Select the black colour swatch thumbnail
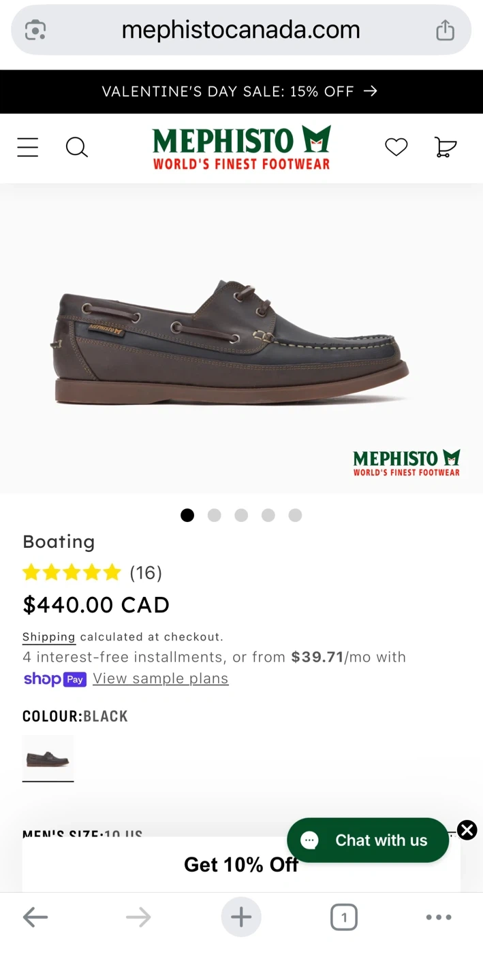Screen dimensions: 483x980 click(x=48, y=758)
